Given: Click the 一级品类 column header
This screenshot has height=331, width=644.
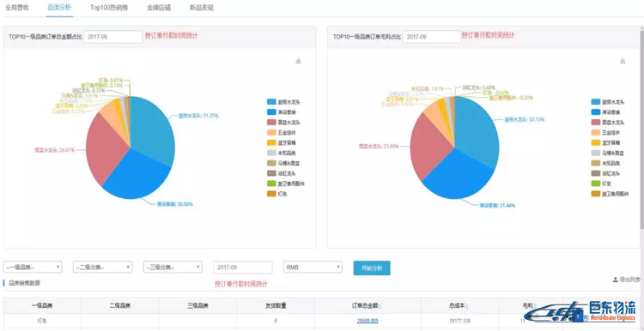Looking at the screenshot, I should tap(42, 305).
